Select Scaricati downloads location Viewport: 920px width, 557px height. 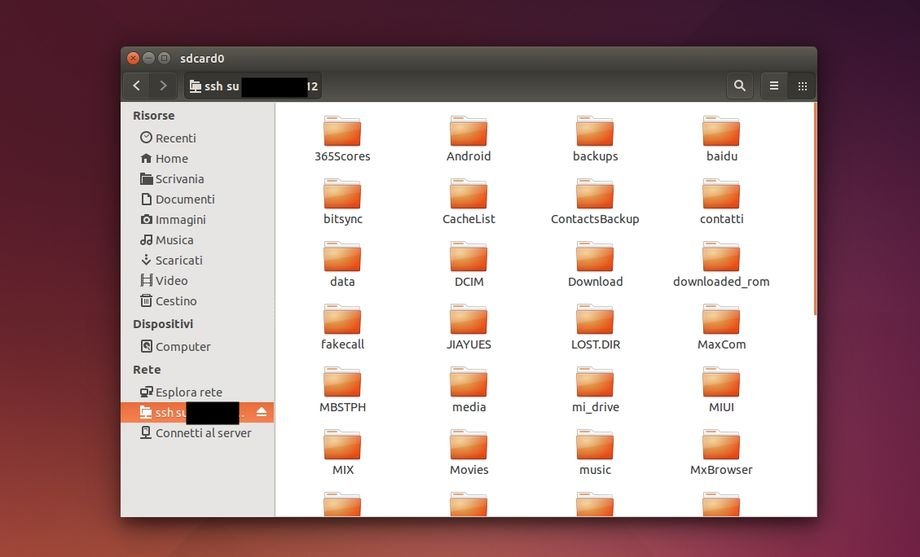coord(178,260)
